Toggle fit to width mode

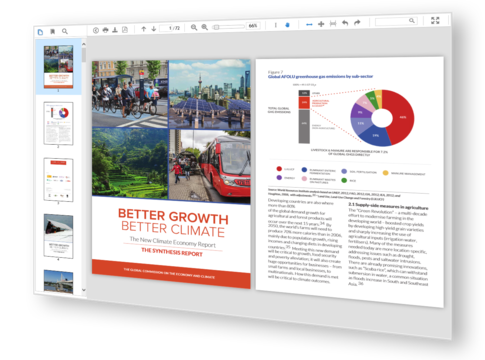309,24
